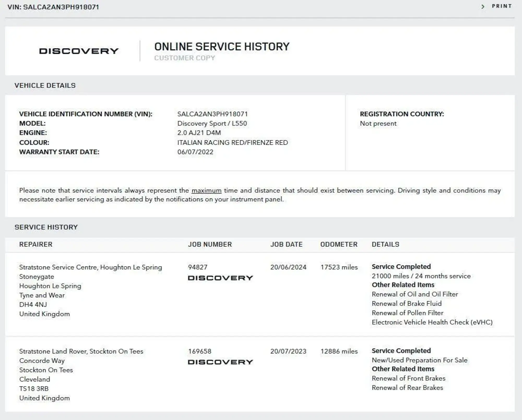Click the Discovery logo in header
Viewport: 522px width, 420px height.
click(x=79, y=51)
